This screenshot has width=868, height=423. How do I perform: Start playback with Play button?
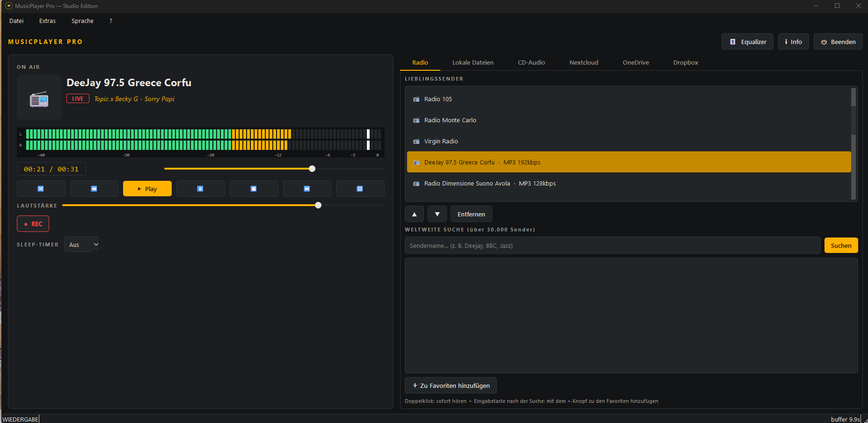(x=147, y=189)
